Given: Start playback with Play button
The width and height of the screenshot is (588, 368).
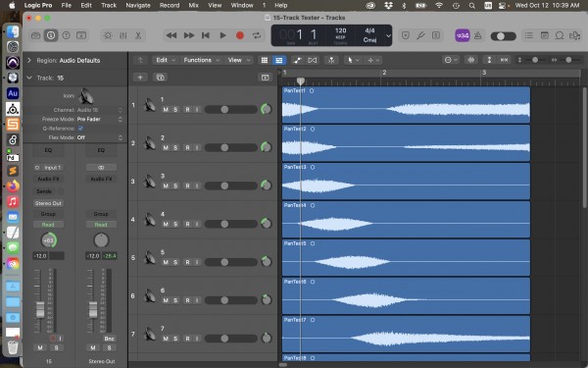Looking at the screenshot, I should coord(222,35).
